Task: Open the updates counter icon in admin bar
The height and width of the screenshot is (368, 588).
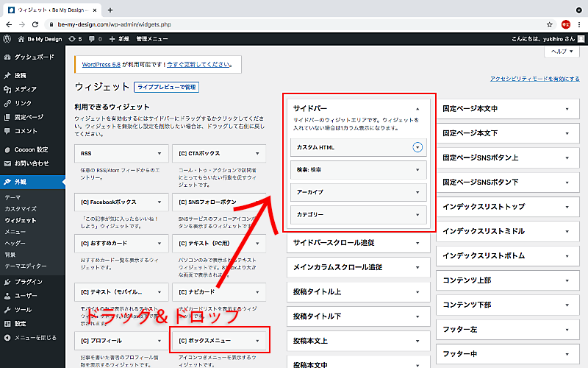Action: [x=74, y=38]
